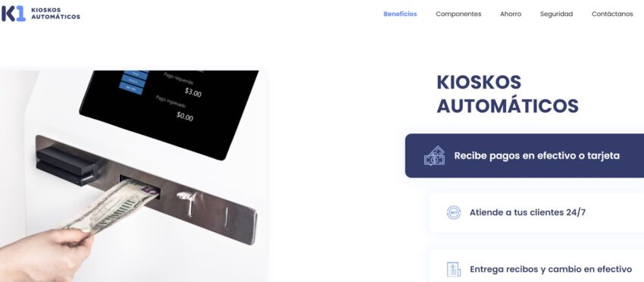
Task: Select Recibe pagos en efectivo o tarjeta
Action: pyautogui.click(x=524, y=156)
